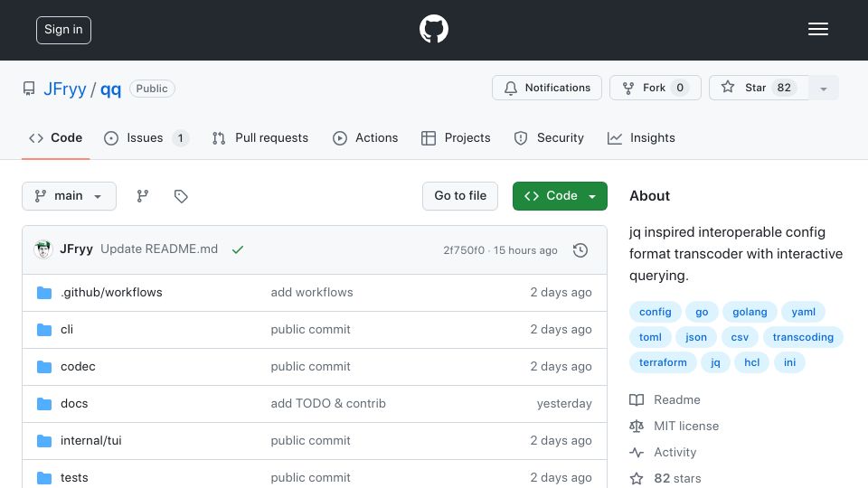
Task: Open the hamburger menu in header
Action: [x=817, y=29]
